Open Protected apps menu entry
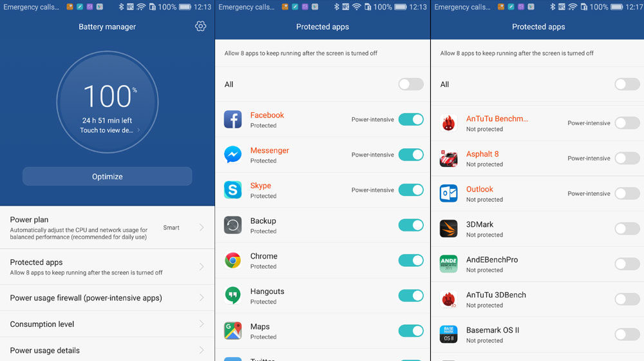Image resolution: width=644 pixels, height=361 pixels. point(107,267)
